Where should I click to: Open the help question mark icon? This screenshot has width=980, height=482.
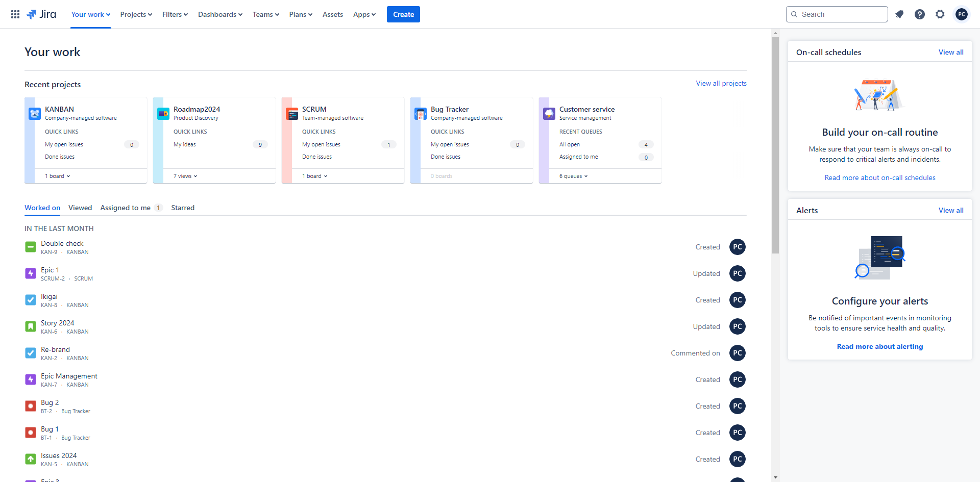pyautogui.click(x=920, y=14)
